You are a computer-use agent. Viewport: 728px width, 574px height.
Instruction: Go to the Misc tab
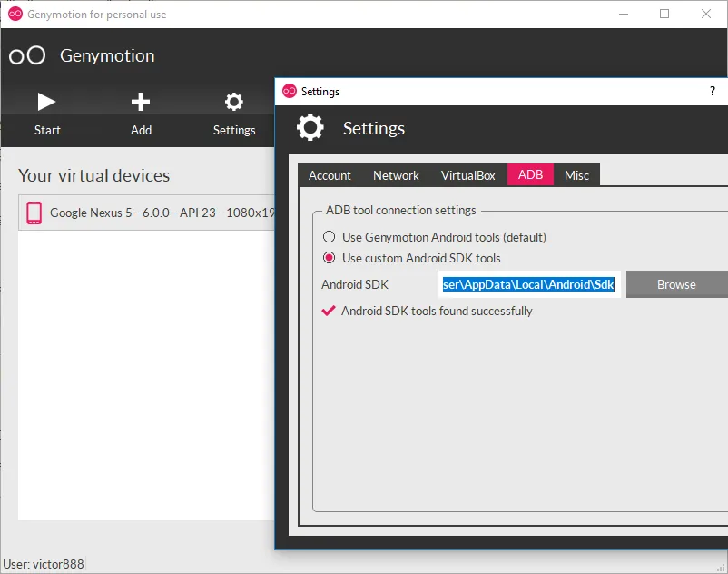click(576, 175)
